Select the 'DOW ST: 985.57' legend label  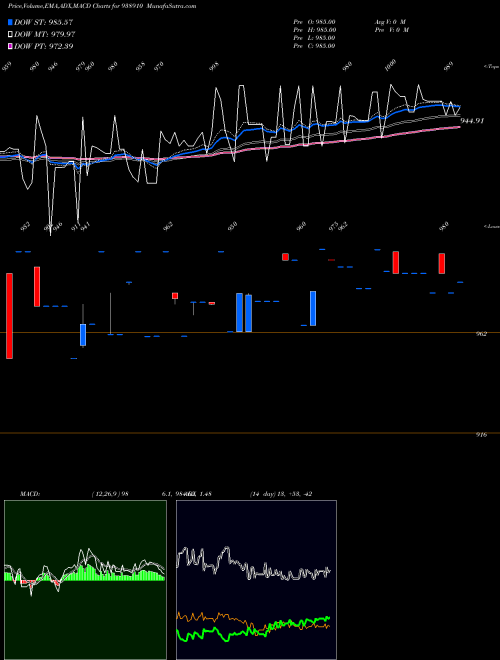(44, 22)
